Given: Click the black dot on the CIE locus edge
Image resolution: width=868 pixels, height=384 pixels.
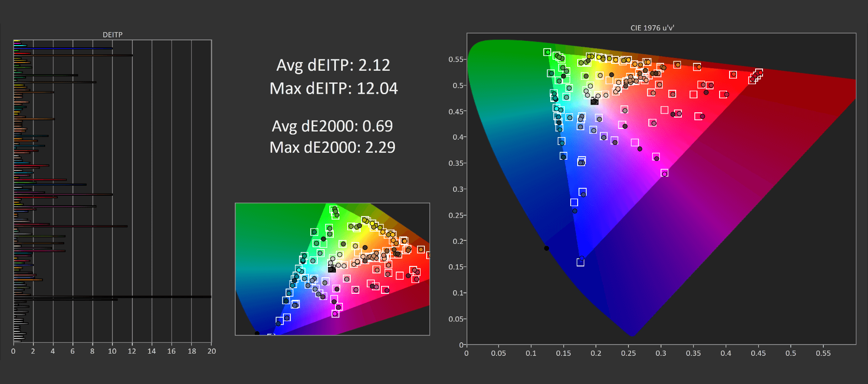Looking at the screenshot, I should point(546,248).
